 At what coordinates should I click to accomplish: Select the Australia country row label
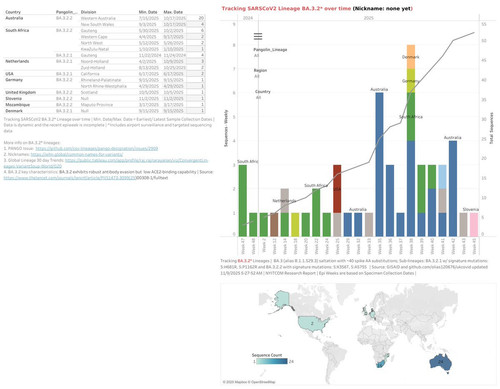pos(14,18)
